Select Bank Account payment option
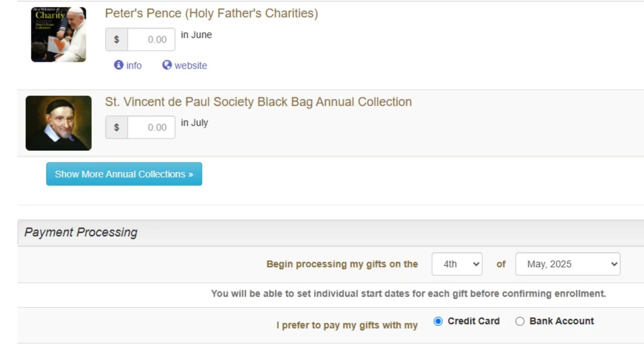Screen dimensions: 644x362 click(520, 321)
